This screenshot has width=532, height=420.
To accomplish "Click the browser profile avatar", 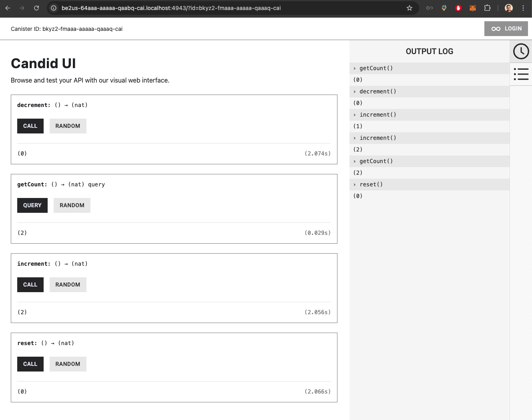I will coord(509,8).
